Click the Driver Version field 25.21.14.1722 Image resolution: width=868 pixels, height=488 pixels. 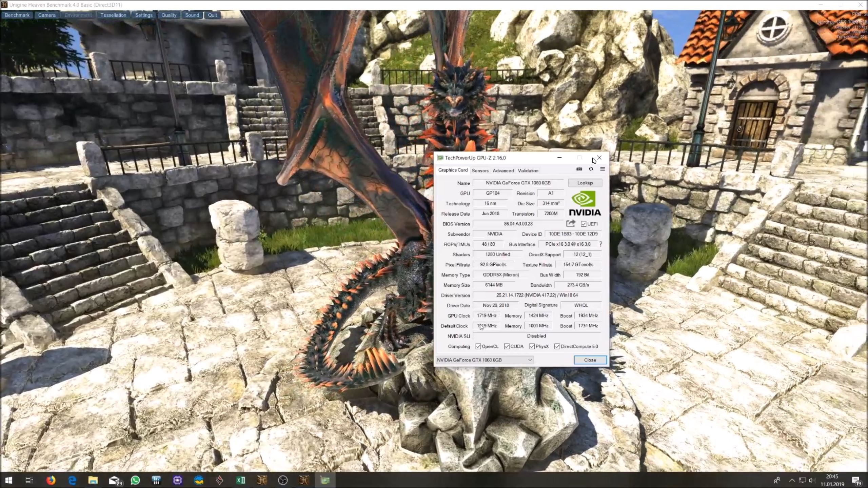[x=537, y=295]
